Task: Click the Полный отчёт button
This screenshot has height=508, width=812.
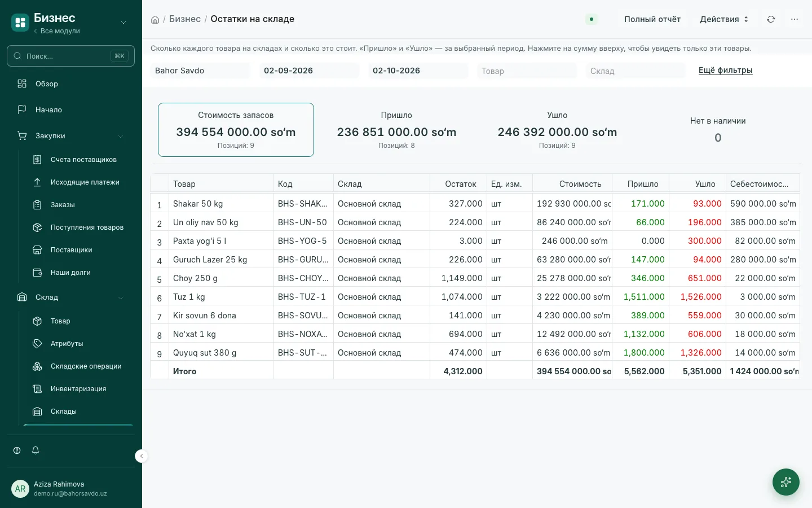Action: point(652,19)
